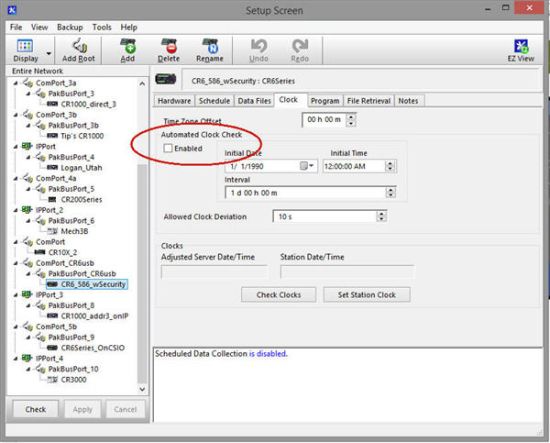Click the Add Root toolbar icon
Screen dimensions: 550x443
click(x=79, y=50)
